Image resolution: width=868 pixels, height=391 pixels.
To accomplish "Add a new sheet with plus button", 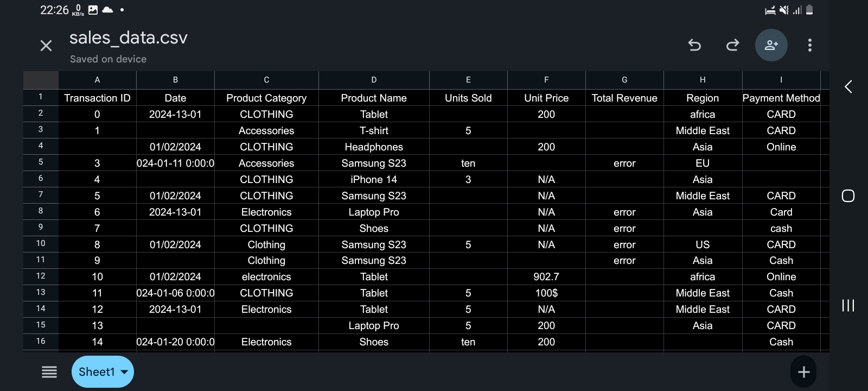I will pos(803,372).
